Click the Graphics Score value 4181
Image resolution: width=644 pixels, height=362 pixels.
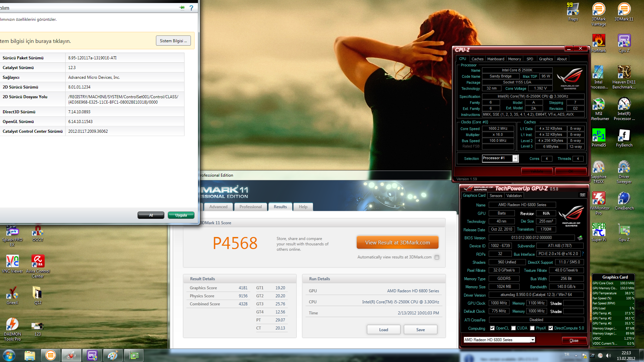(243, 288)
